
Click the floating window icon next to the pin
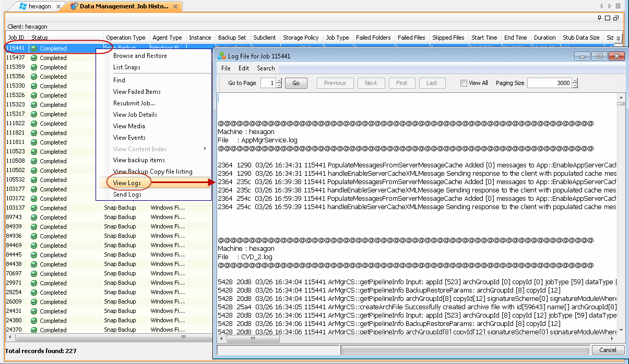coord(607,19)
